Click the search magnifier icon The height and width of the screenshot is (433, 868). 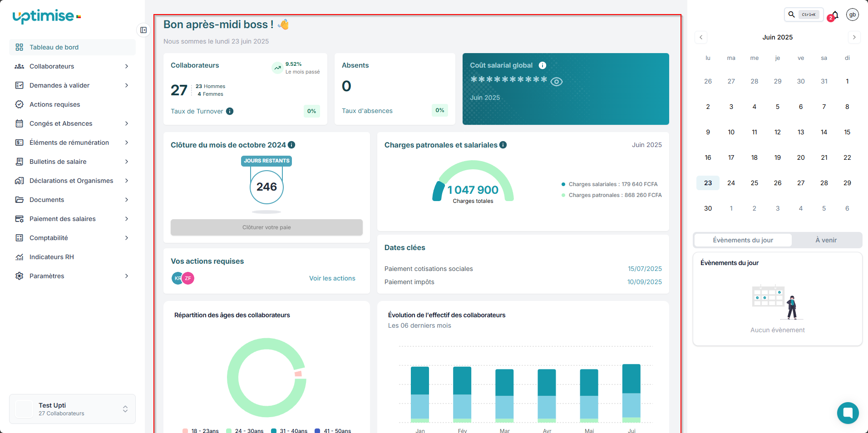791,15
